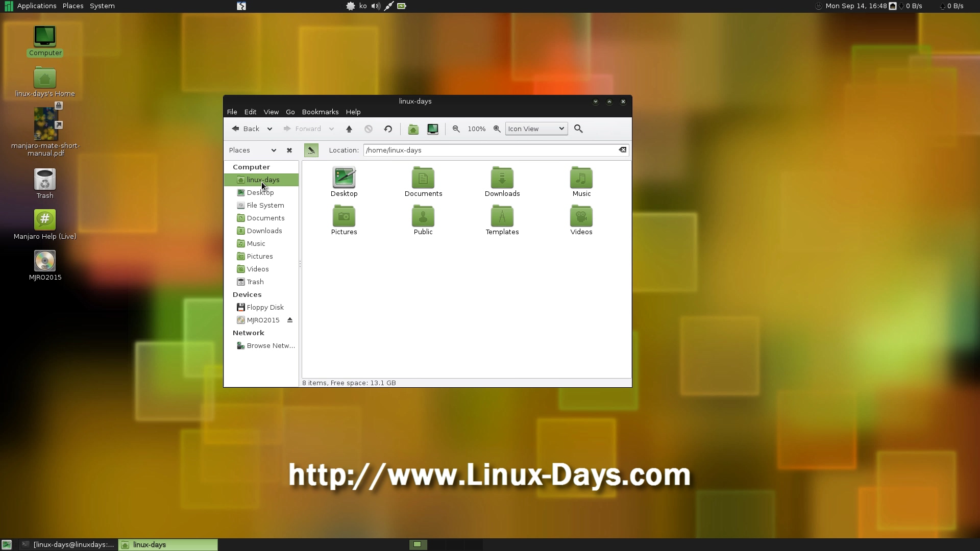Open the Places panel menu
This screenshot has width=980, height=551.
73,6
